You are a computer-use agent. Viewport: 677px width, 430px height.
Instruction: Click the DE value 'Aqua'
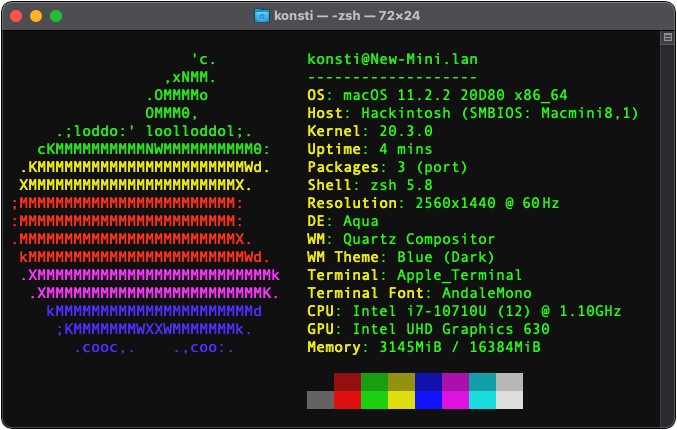(361, 221)
